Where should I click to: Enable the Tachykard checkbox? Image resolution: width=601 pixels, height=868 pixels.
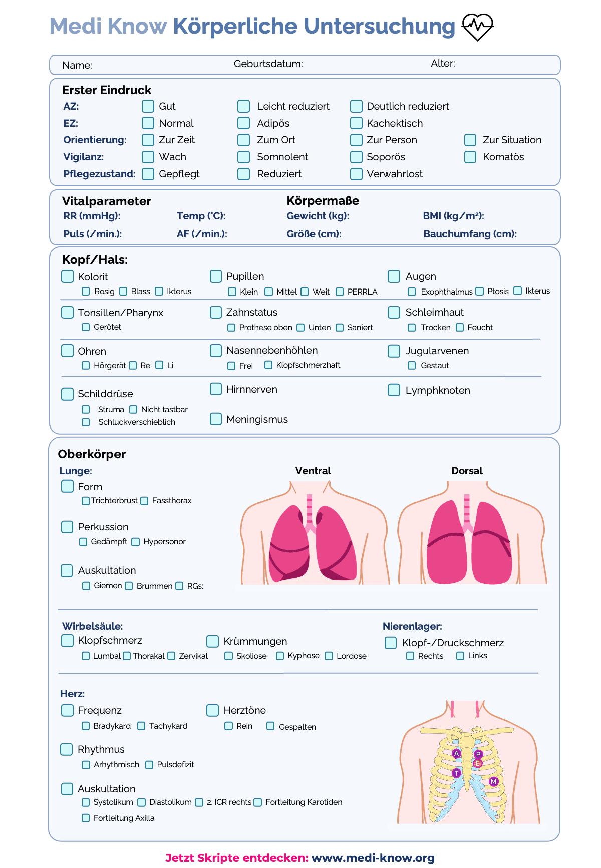[x=141, y=726]
